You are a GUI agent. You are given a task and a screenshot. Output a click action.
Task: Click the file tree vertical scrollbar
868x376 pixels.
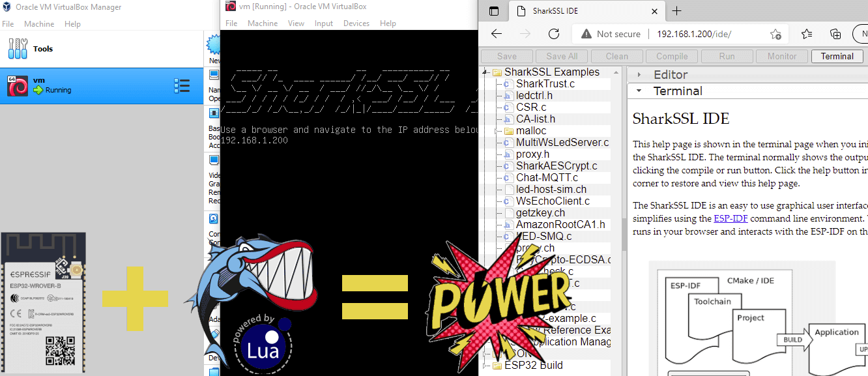click(618, 222)
